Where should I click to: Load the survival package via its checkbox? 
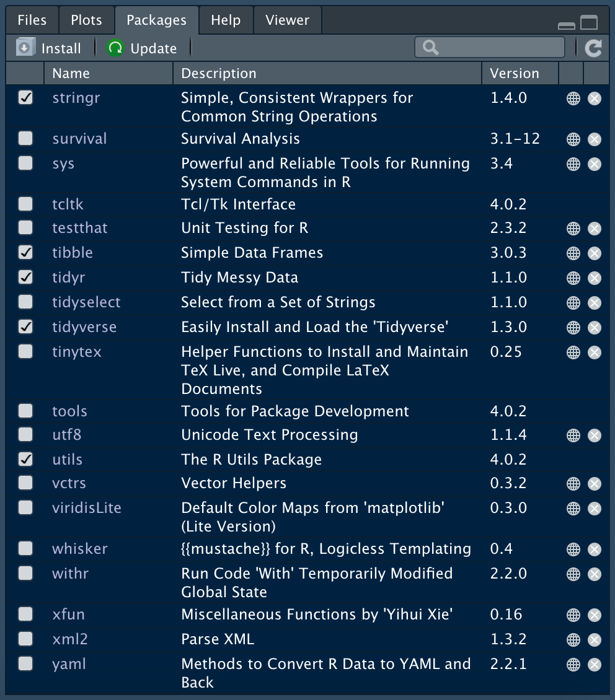pyautogui.click(x=25, y=138)
